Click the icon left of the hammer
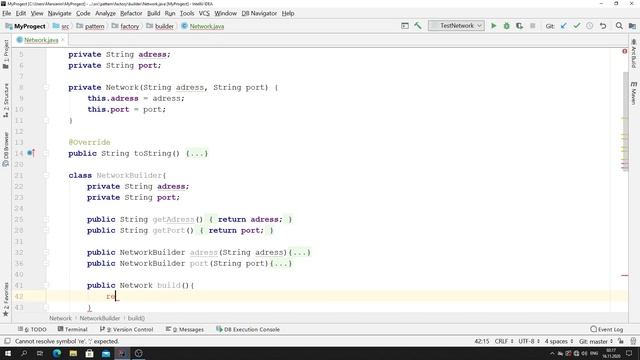 (x=405, y=26)
